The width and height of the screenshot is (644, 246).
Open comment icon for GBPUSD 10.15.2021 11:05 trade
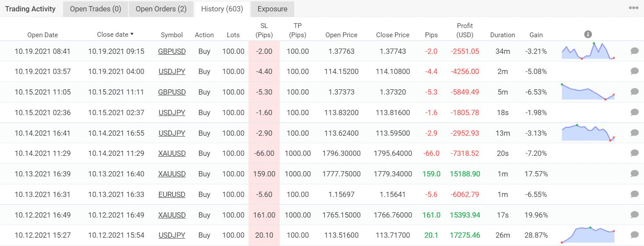point(634,92)
